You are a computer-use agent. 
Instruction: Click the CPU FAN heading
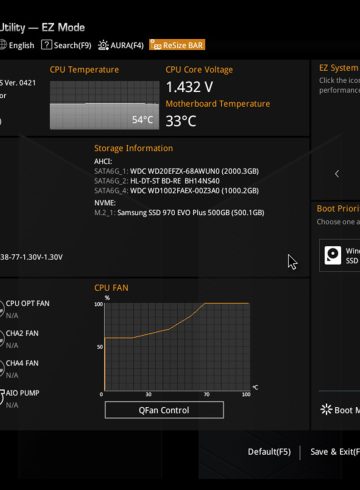pos(111,288)
